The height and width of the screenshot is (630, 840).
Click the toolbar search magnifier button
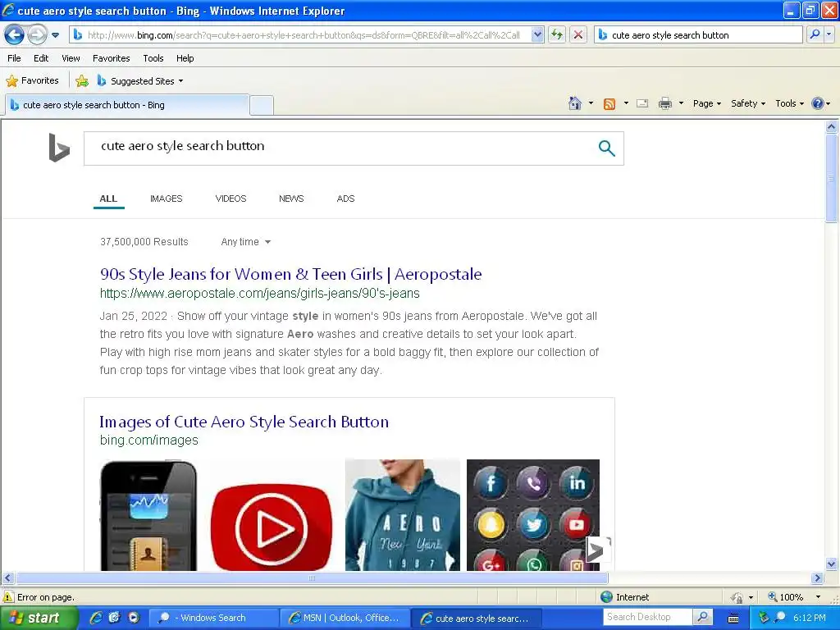pos(815,34)
